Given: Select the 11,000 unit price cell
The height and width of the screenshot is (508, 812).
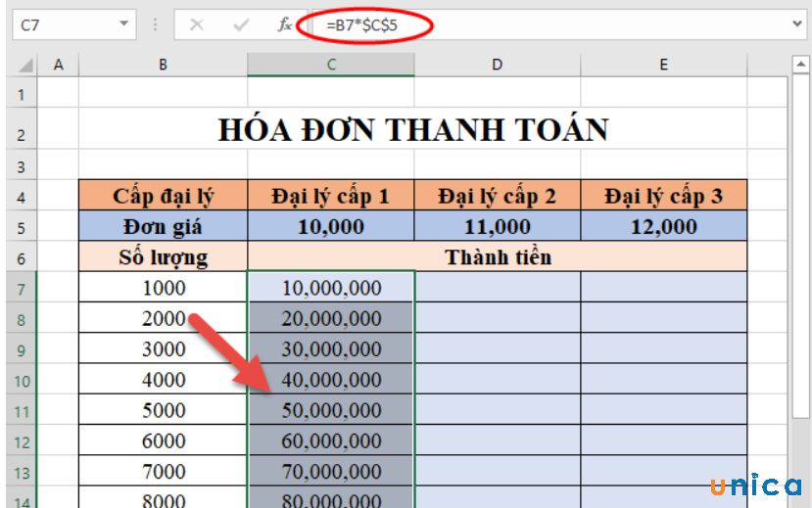Looking at the screenshot, I should coord(498,226).
